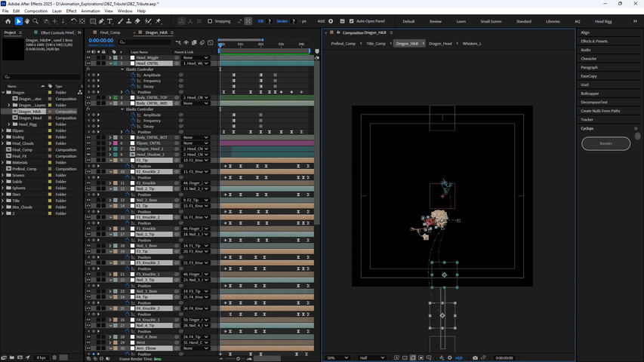This screenshot has width=644, height=362.
Task: Open the viewer resolution Half dropdown
Action: click(x=371, y=358)
